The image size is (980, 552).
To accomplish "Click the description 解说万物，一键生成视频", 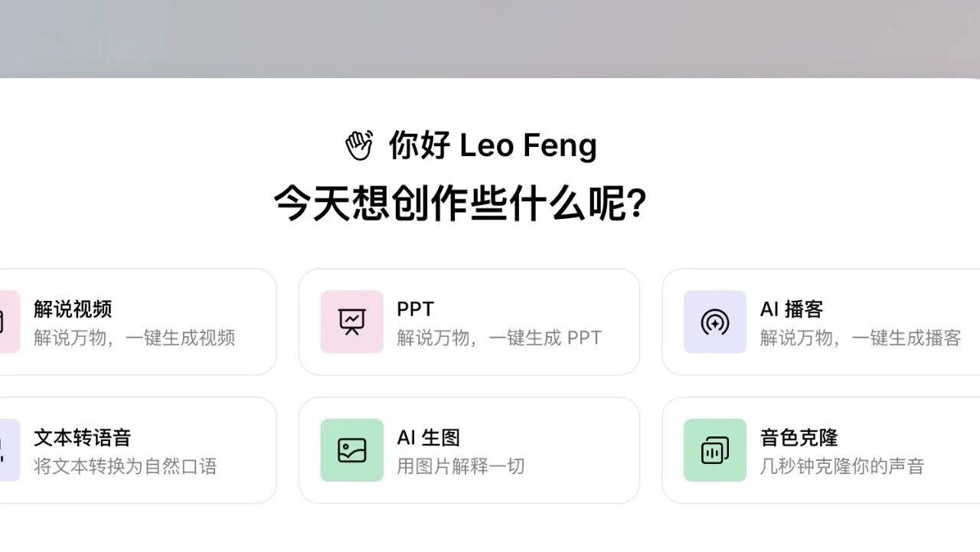I will (134, 338).
